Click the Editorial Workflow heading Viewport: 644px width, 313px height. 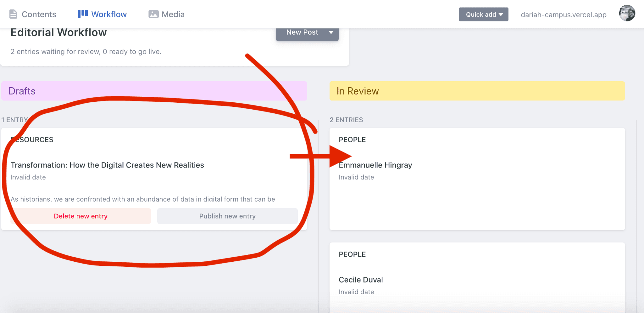(x=59, y=33)
